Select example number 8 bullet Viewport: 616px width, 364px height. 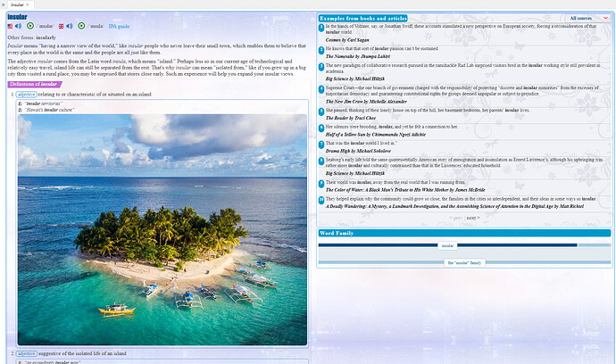pos(321,161)
